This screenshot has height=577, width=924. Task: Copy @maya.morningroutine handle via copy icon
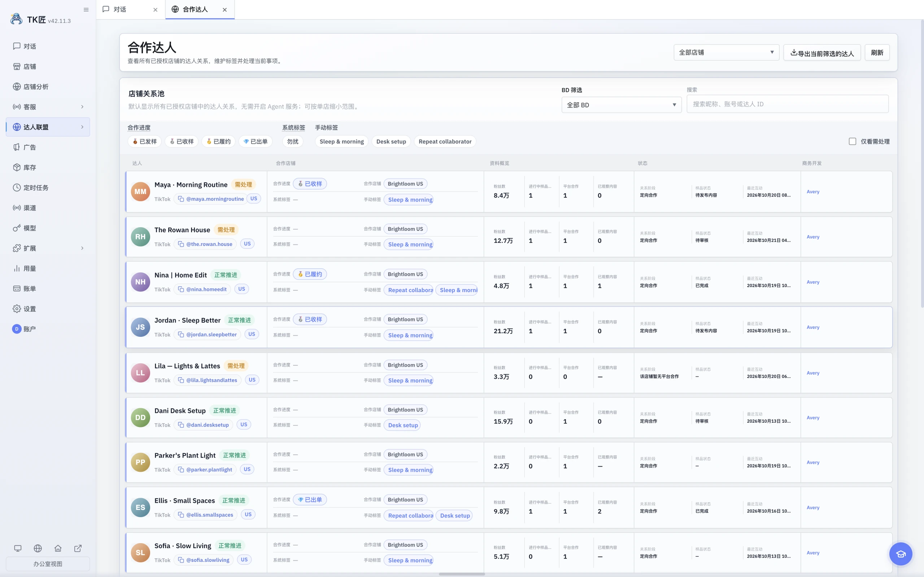click(181, 199)
